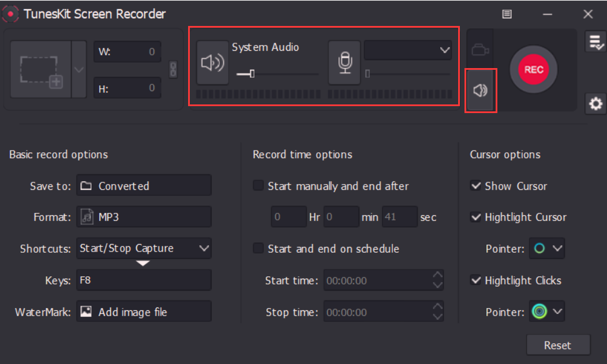Click the music file icon beside MP3
The height and width of the screenshot is (364, 607).
coord(87,217)
